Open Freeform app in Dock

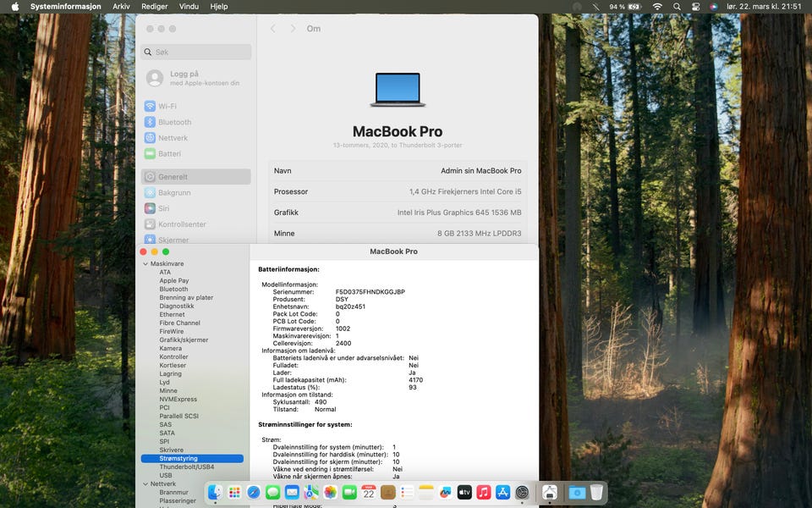(446, 492)
